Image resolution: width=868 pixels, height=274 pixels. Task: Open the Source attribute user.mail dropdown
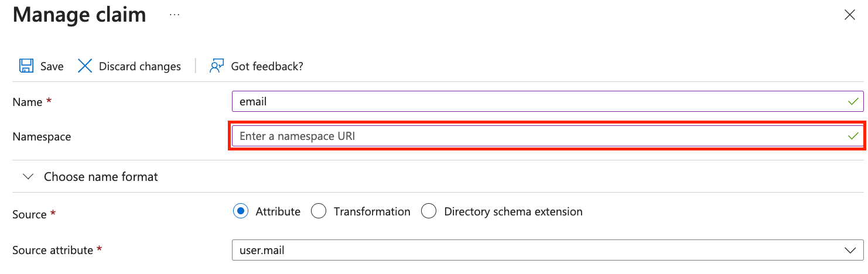tap(548, 250)
